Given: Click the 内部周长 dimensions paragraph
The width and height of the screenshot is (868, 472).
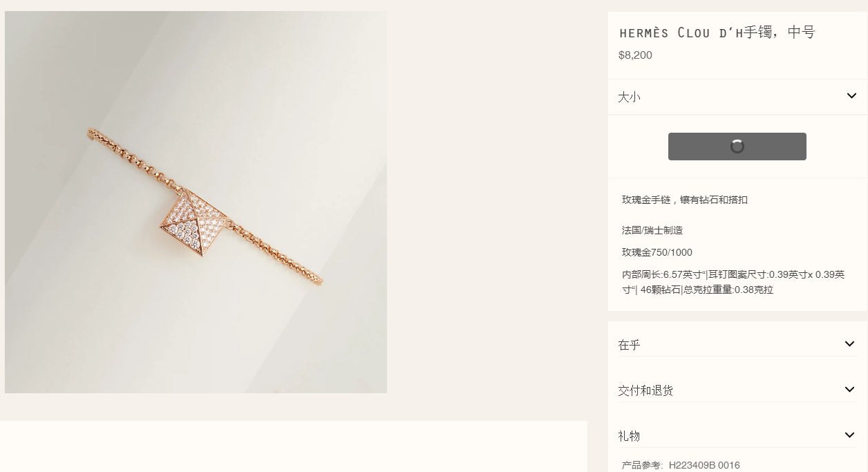Looking at the screenshot, I should 733,282.
